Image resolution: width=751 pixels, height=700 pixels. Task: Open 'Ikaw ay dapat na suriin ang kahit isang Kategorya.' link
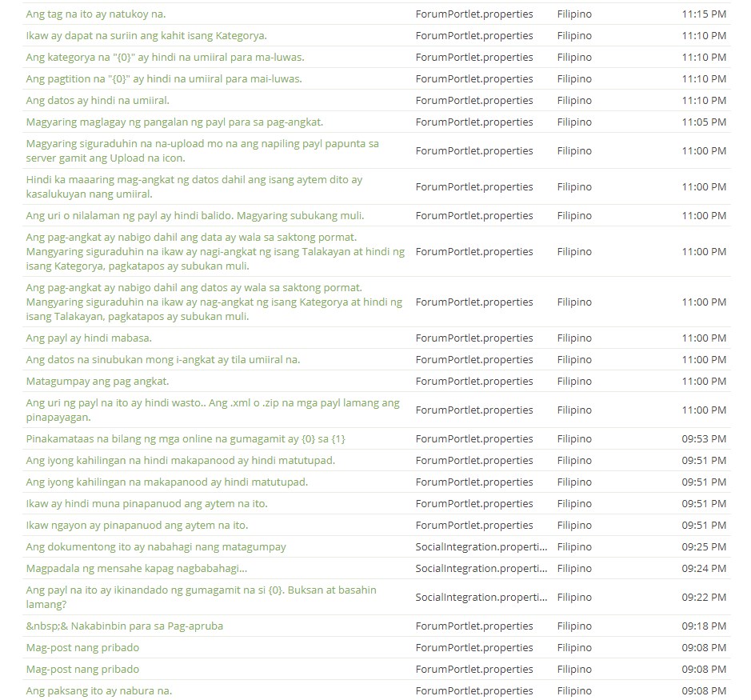(x=146, y=36)
